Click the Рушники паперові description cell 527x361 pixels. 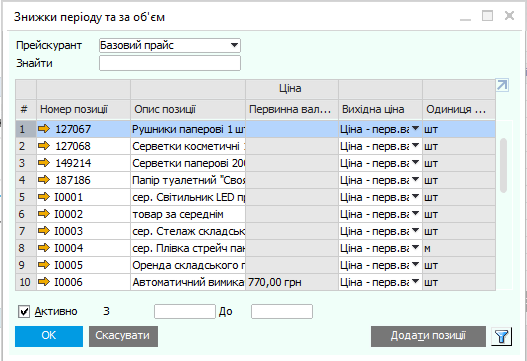tap(188, 129)
